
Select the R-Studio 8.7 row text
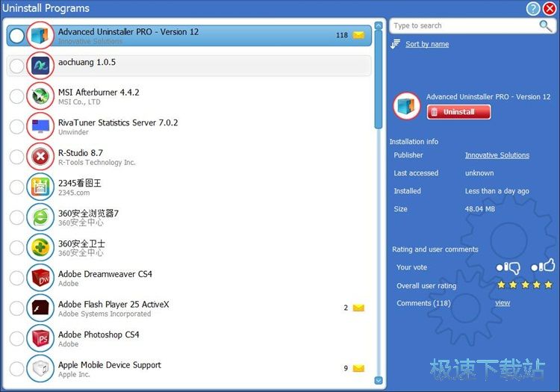tap(81, 153)
